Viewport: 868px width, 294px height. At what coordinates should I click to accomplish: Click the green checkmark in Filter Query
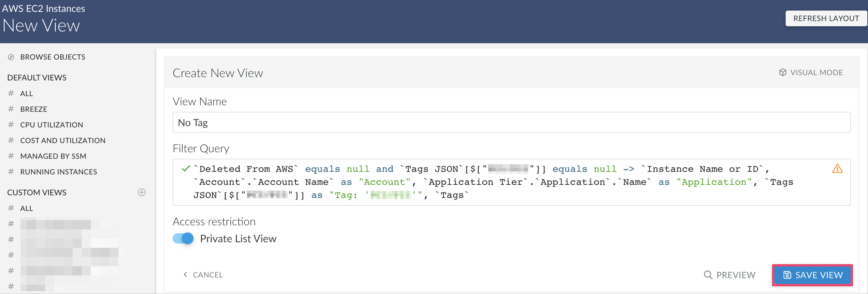186,169
